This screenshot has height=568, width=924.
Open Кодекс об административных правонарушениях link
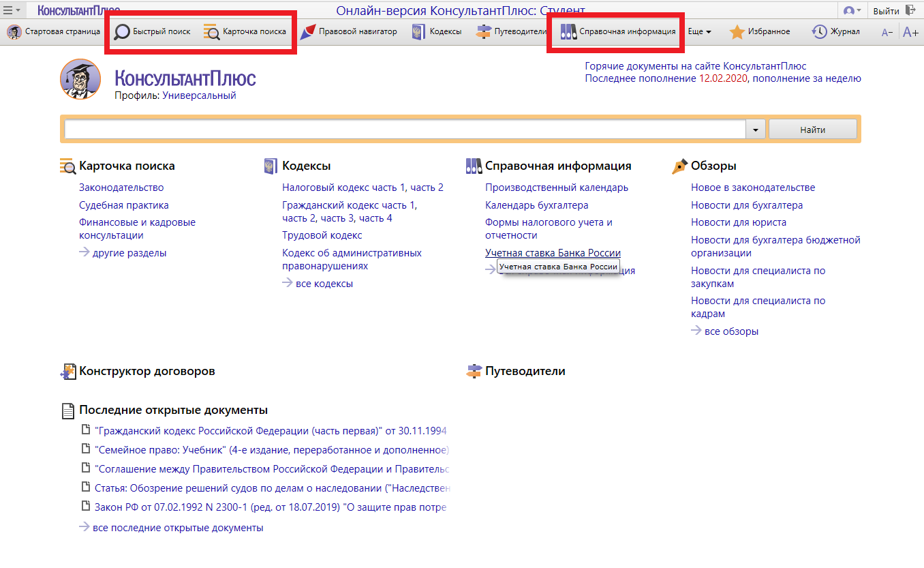click(x=352, y=259)
